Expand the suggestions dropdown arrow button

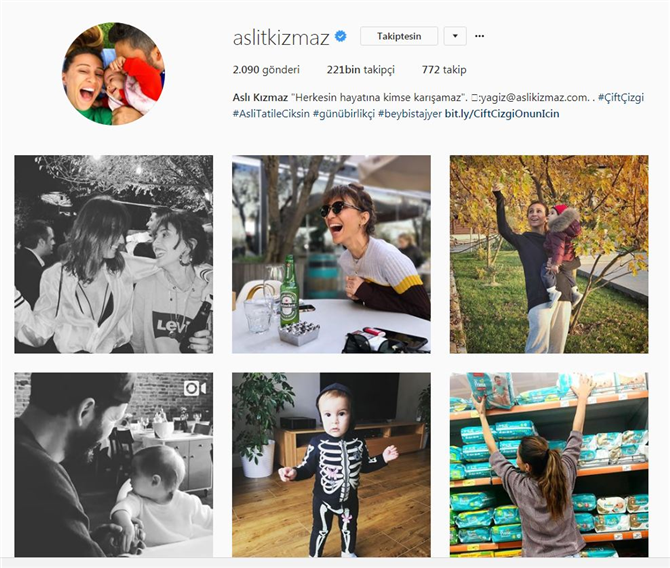pyautogui.click(x=455, y=36)
